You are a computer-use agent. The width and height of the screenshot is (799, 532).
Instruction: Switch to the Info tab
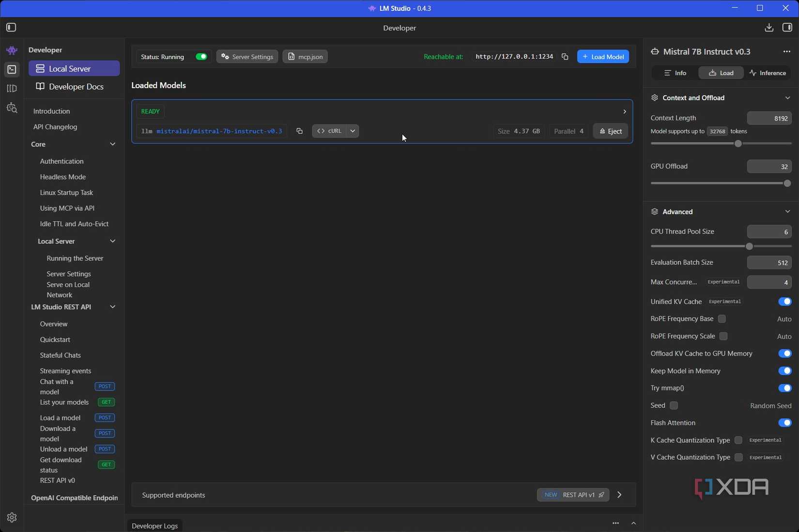coord(675,73)
